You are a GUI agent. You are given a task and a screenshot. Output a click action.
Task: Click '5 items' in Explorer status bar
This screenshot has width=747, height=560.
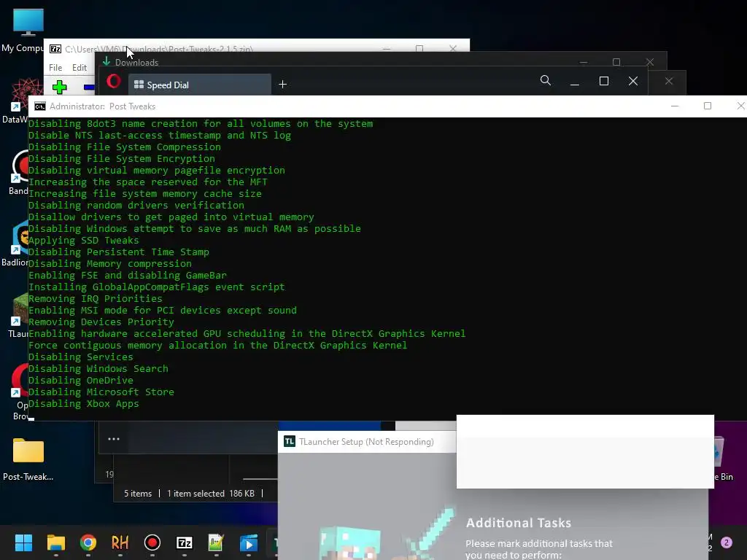138,494
